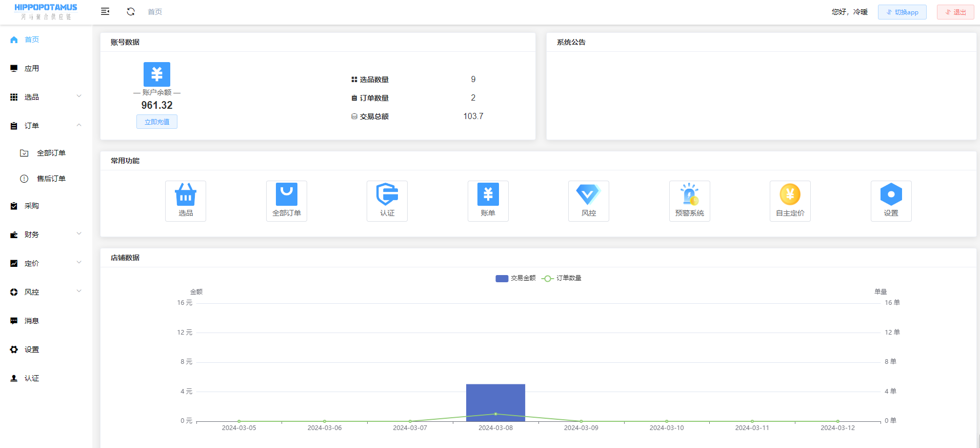The width and height of the screenshot is (980, 448).
Task: Click the 认证 user icon in sidebar
Action: (14, 378)
